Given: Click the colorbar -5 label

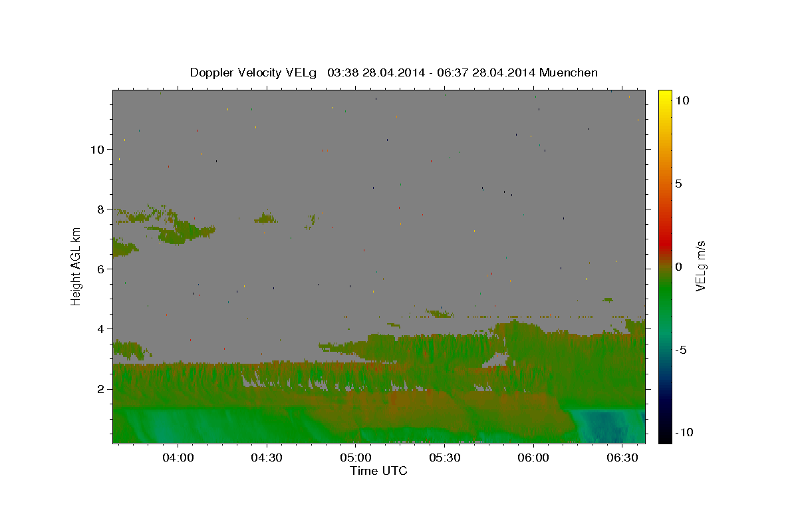Looking at the screenshot, I should [680, 350].
